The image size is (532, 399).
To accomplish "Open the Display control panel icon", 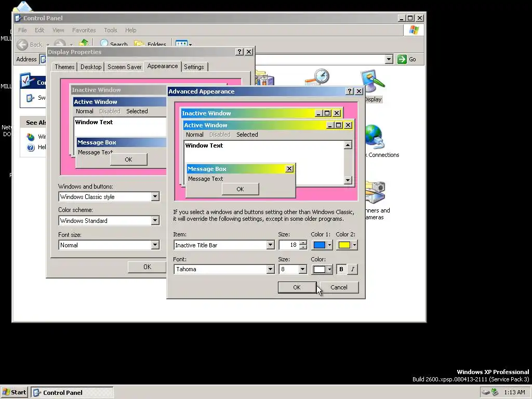I will pos(373,81).
